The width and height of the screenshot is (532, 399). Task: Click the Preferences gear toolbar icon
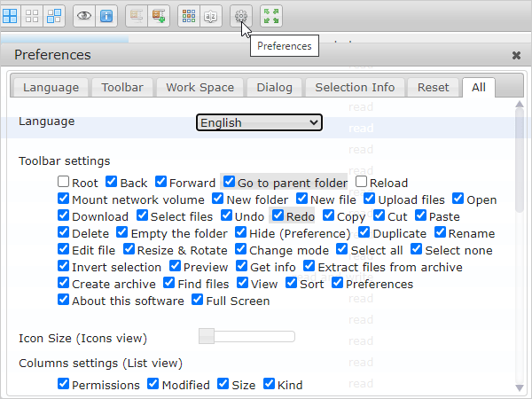tap(241, 16)
